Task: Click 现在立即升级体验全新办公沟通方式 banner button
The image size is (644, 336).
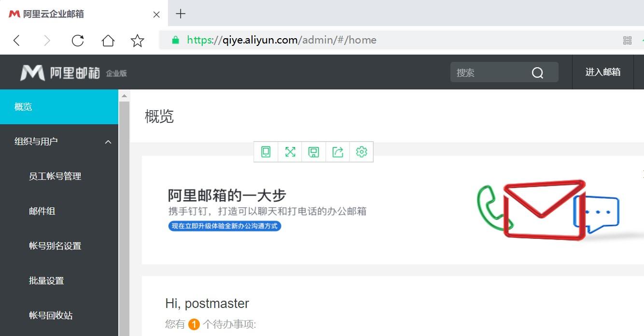Action: (224, 226)
